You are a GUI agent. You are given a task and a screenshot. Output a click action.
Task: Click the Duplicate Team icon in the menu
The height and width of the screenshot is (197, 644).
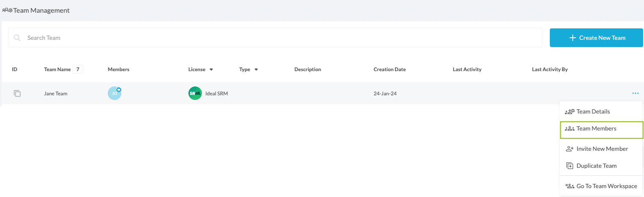(x=569, y=166)
